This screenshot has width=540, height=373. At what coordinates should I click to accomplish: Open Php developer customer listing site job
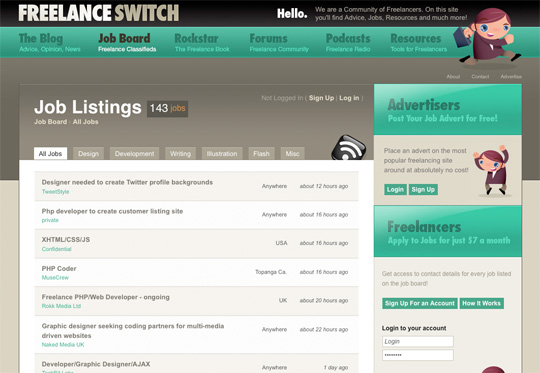112,211
